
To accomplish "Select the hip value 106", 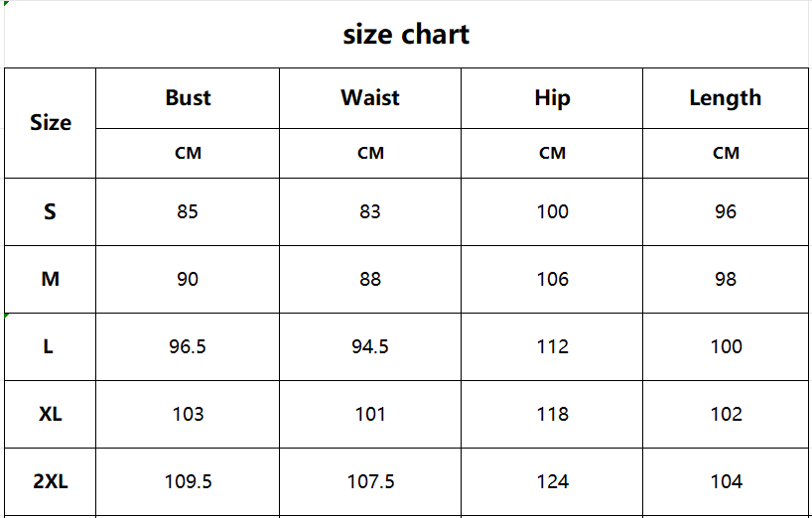I will [x=552, y=279].
